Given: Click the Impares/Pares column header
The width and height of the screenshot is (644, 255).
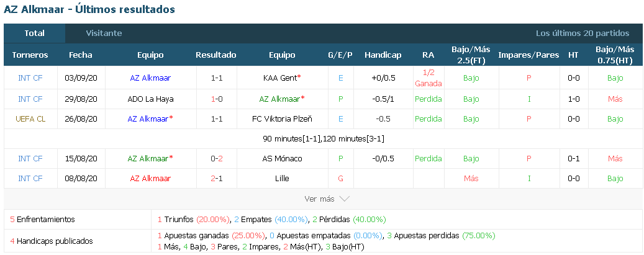Looking at the screenshot, I should coord(528,55).
